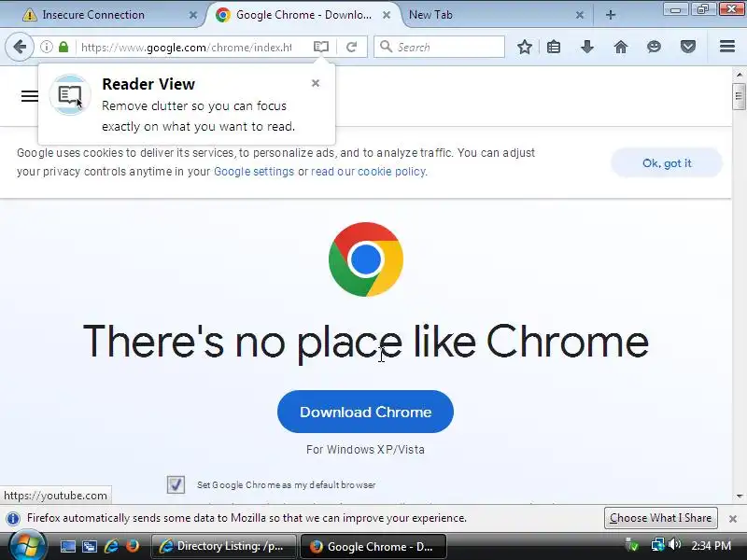
Task: Open the read our cookie policy link
Action: point(368,172)
